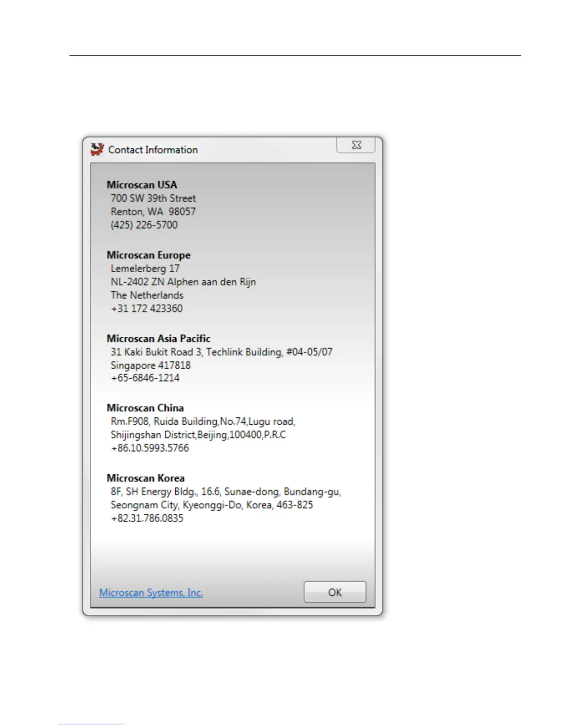This screenshot has width=563, height=728.
Task: Click phone number +65-6846-1214
Action: pos(145,378)
